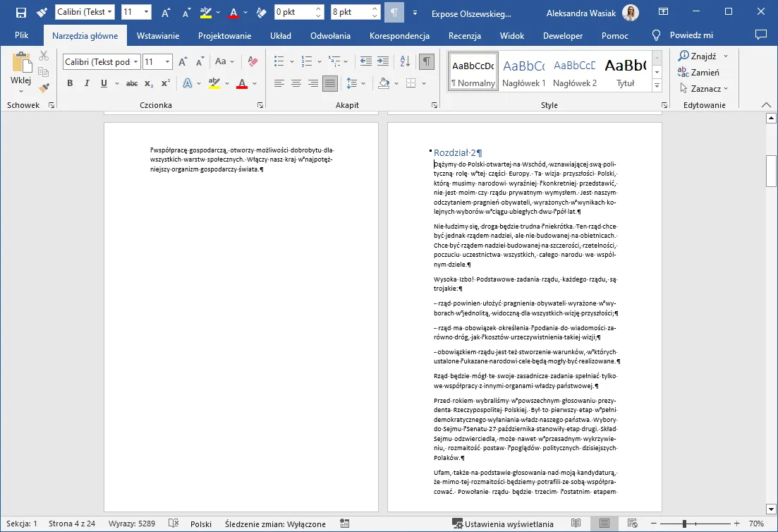This screenshot has height=532, width=778.
Task: Apply the Tytuł style
Action: pyautogui.click(x=625, y=72)
